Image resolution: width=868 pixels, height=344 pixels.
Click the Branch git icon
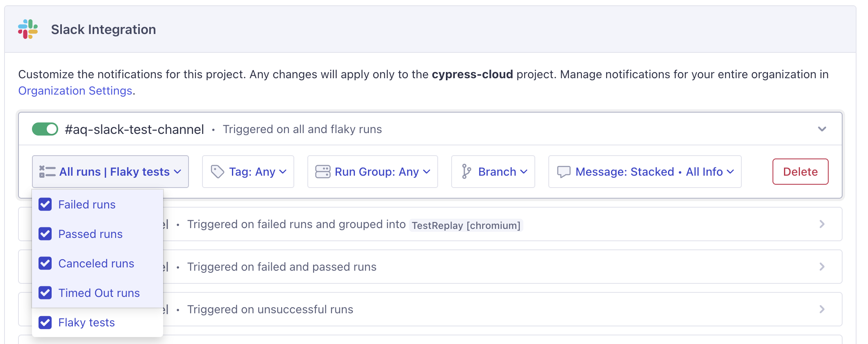466,172
